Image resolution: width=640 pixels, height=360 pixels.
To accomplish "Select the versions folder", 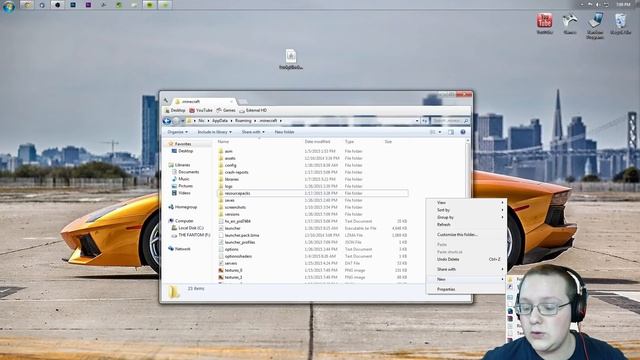I will pos(232,214).
